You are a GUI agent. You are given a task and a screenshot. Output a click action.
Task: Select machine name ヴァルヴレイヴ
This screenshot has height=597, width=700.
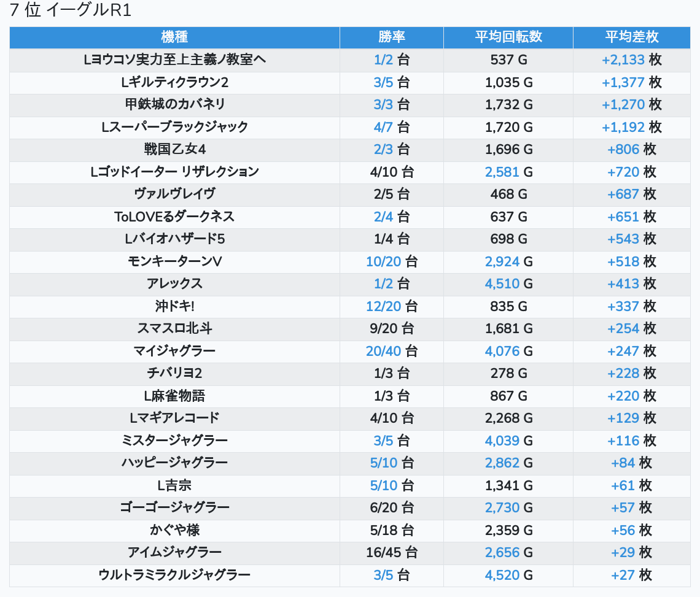click(x=174, y=194)
